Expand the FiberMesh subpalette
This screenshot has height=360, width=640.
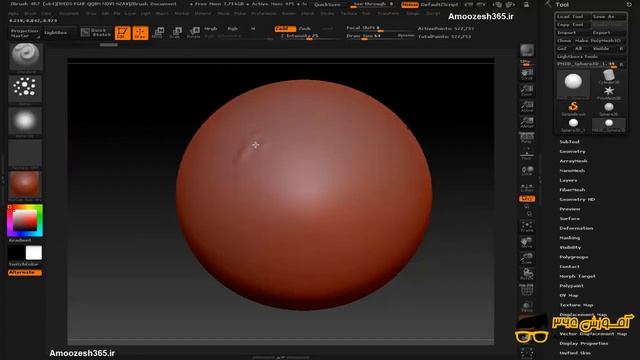pos(572,190)
